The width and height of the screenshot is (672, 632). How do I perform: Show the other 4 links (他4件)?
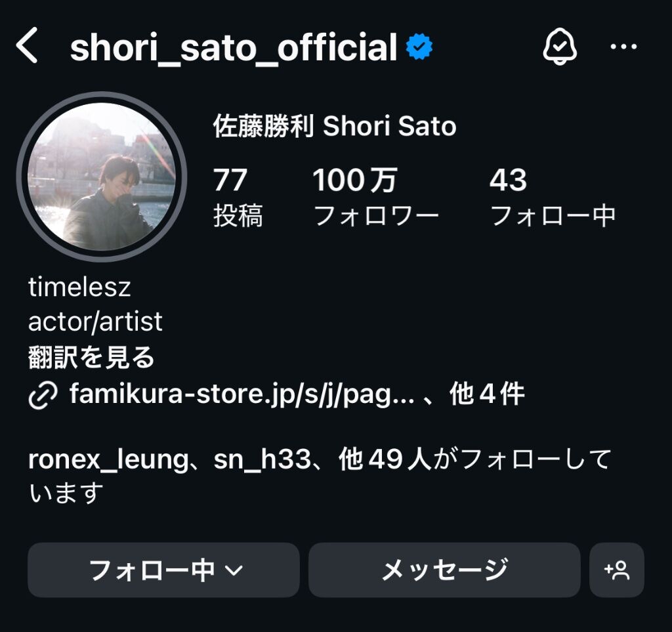click(x=487, y=395)
